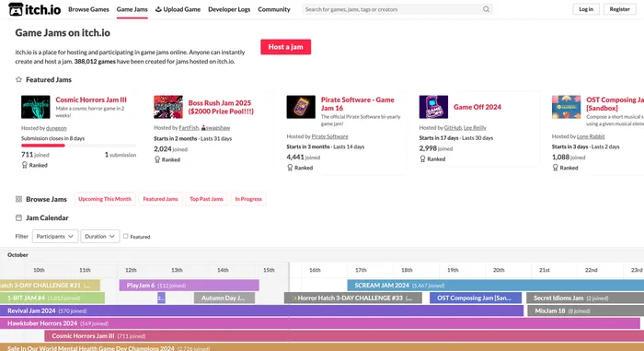Viewport: 644px width, 351px height.
Task: Open Game Off 2024 title link
Action: pyautogui.click(x=477, y=107)
